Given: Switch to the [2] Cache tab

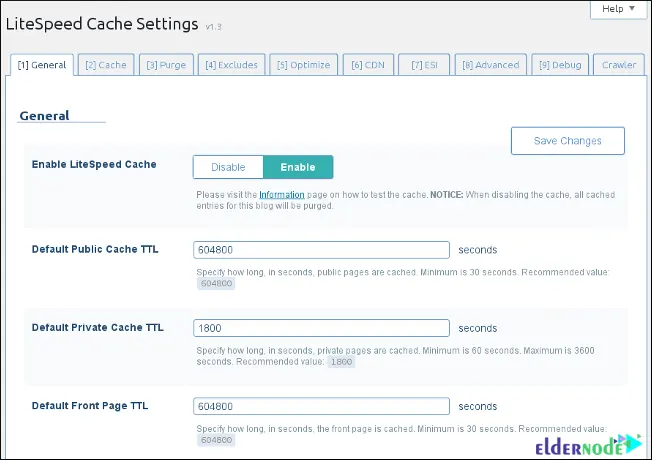Looking at the screenshot, I should click(106, 65).
